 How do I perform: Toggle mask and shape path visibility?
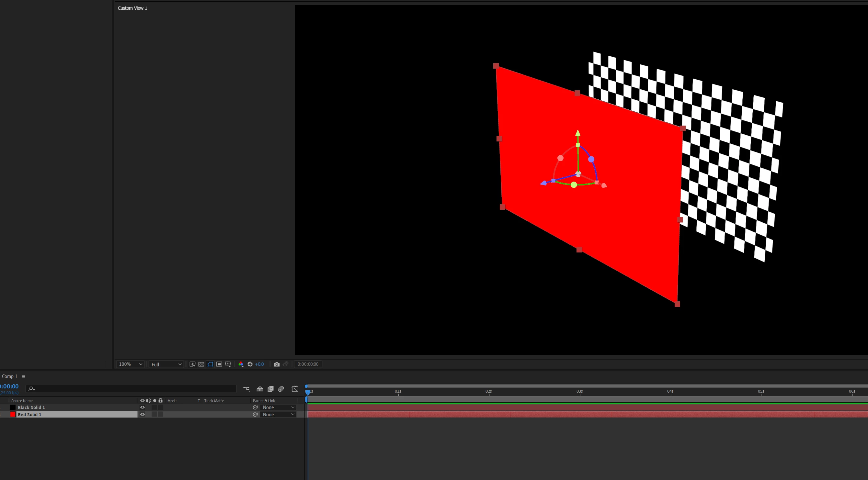(210, 364)
